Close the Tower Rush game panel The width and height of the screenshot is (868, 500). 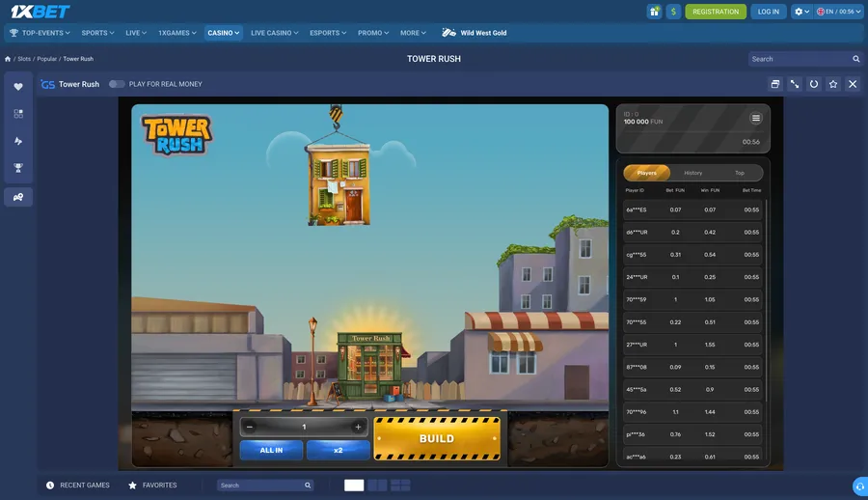(x=853, y=84)
